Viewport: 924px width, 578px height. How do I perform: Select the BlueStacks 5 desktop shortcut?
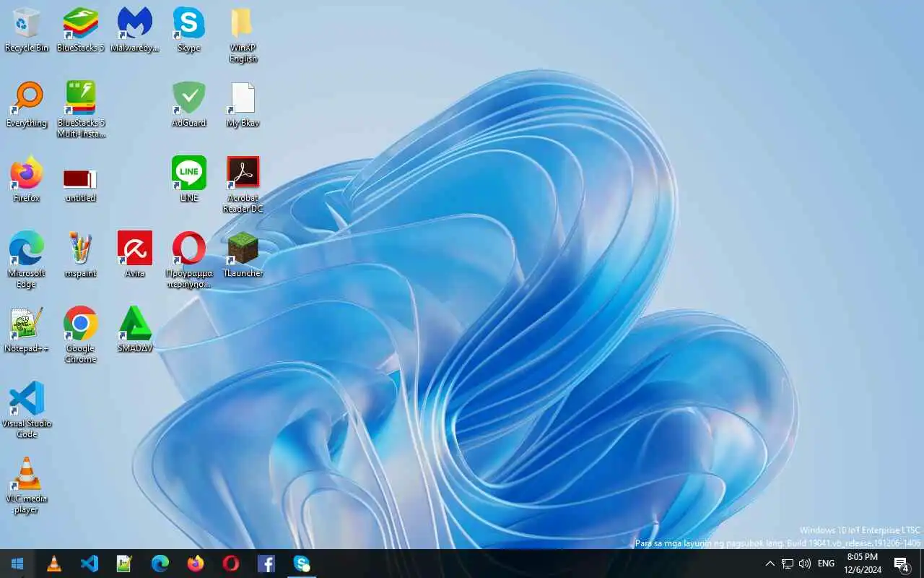point(80,30)
